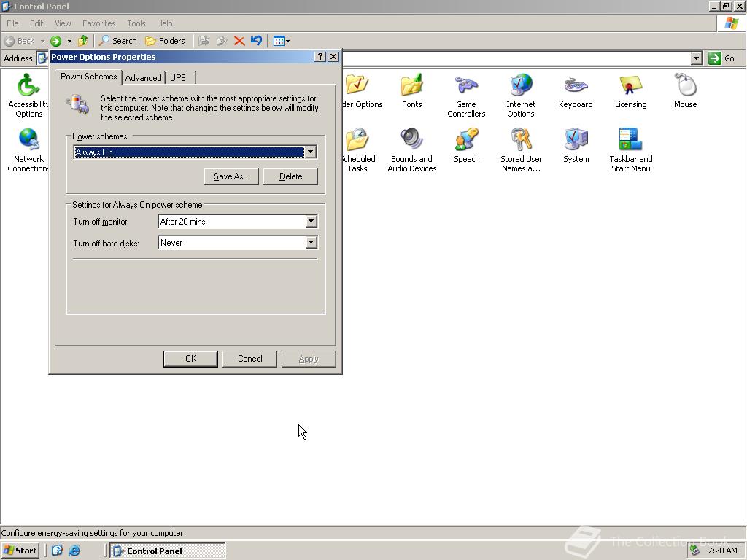Open Folder Options icon behind the dialog
The height and width of the screenshot is (560, 747).
(362, 91)
